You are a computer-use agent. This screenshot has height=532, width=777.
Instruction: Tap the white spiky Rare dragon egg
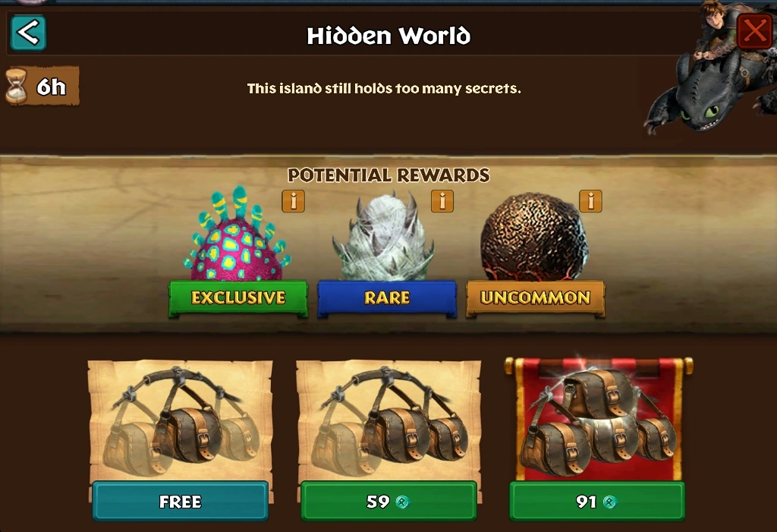tap(385, 238)
